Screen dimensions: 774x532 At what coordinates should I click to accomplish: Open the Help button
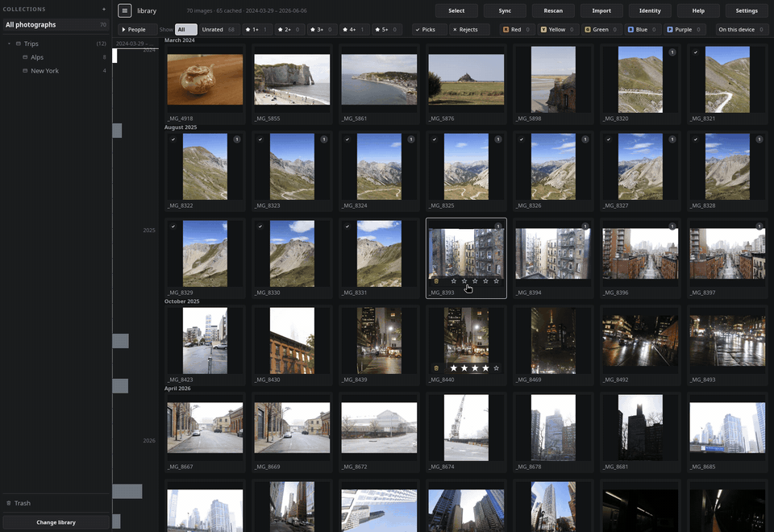(x=698, y=10)
